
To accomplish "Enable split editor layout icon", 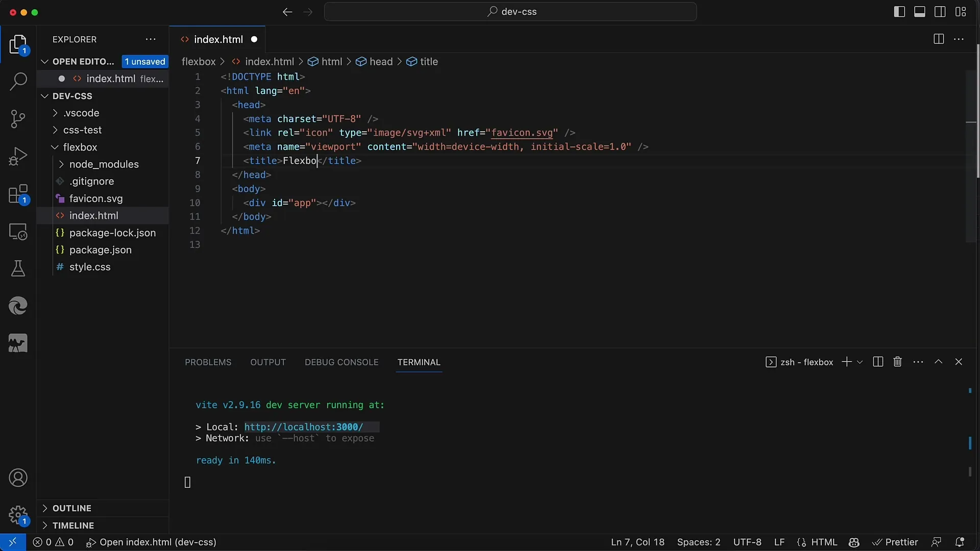I will pos(939,38).
